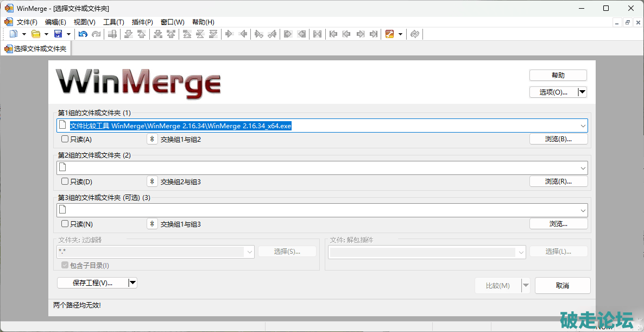Image resolution: width=644 pixels, height=332 pixels.
Task: Check the 只读(N) checkbox for group 3
Action: [65, 224]
